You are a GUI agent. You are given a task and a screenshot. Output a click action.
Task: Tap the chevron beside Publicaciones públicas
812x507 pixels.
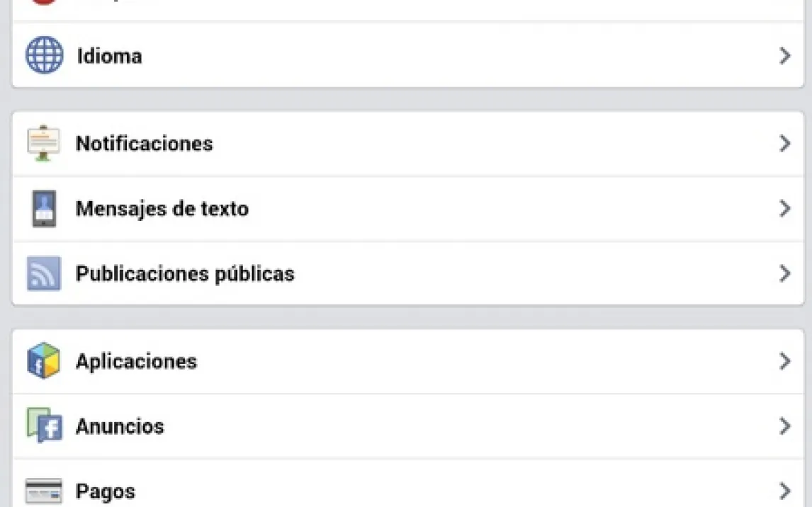point(784,274)
